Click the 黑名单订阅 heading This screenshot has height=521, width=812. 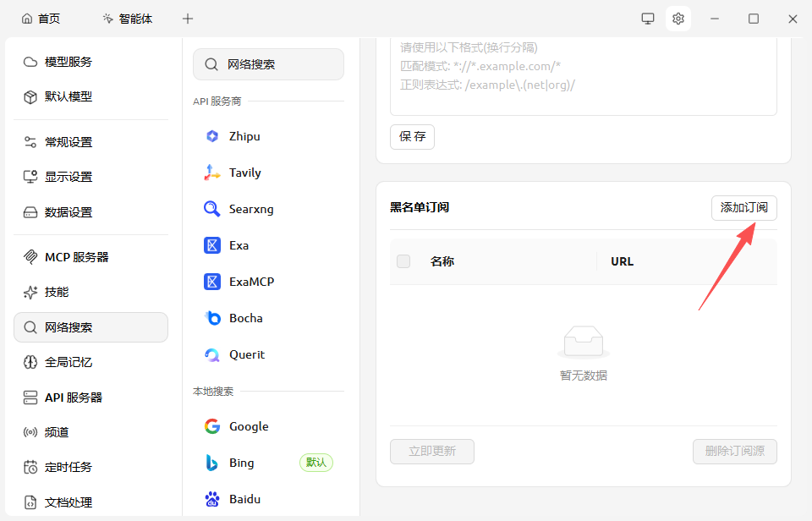420,208
